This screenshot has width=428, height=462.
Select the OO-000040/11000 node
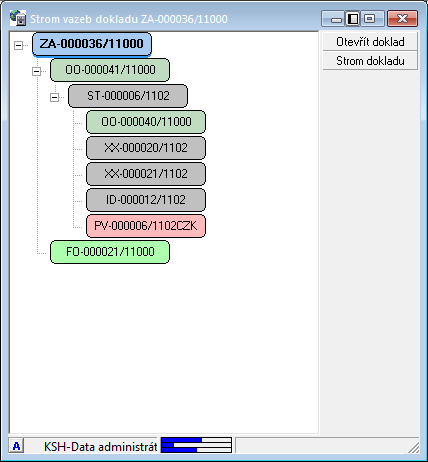146,122
